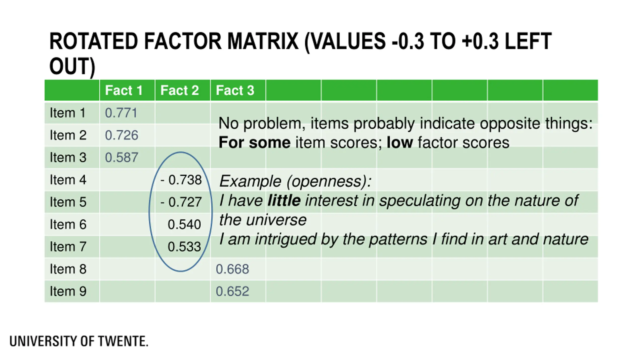644x362 pixels.
Task: Click the Rotated Factor Matrix title
Action: 300,54
